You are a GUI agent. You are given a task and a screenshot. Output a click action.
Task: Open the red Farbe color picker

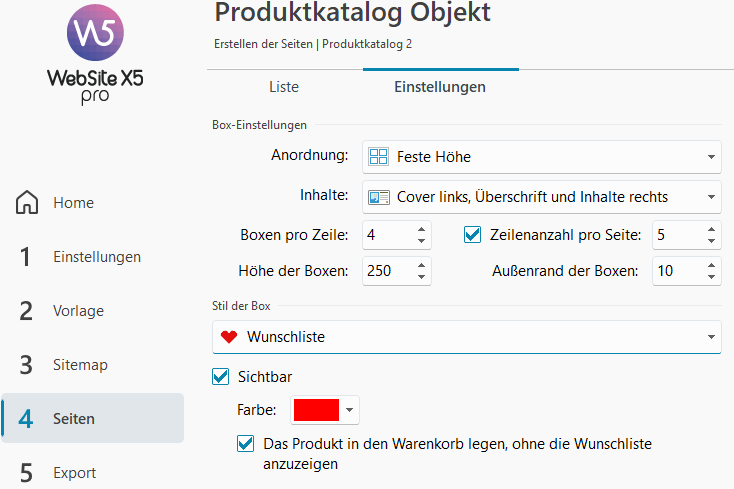click(x=325, y=410)
